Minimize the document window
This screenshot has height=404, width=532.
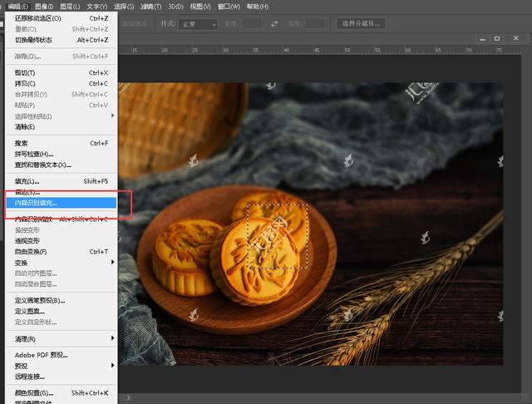point(482,39)
